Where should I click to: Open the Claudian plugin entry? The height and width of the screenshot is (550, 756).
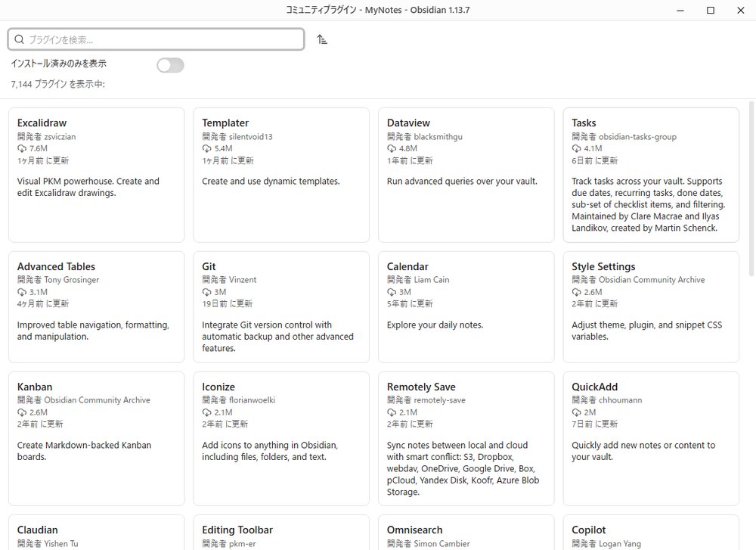coord(97,532)
